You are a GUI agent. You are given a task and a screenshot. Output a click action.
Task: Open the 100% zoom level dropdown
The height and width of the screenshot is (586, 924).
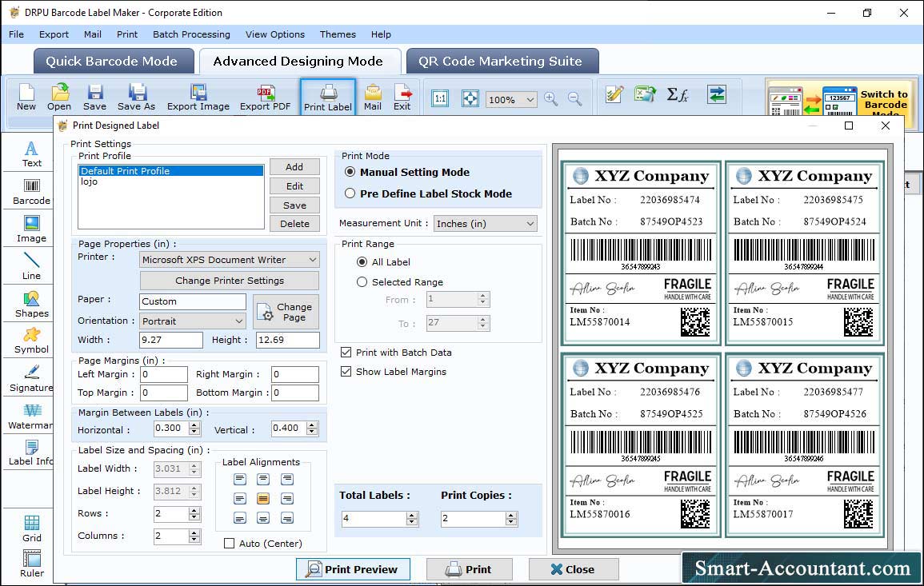click(511, 99)
